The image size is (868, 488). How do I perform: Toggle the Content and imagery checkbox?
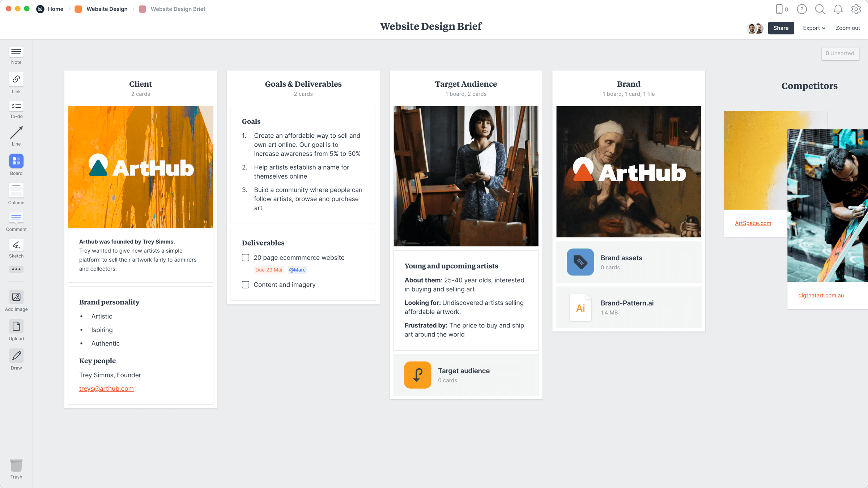tap(246, 284)
